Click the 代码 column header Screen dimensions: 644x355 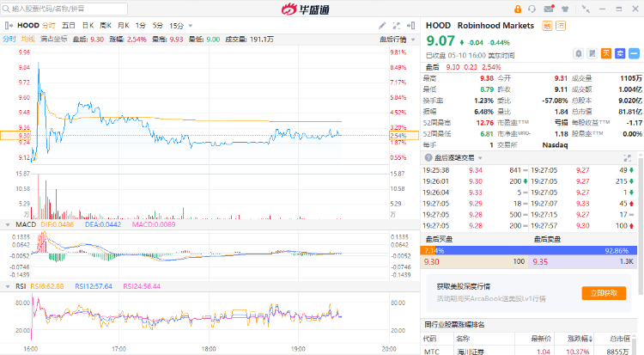click(430, 339)
